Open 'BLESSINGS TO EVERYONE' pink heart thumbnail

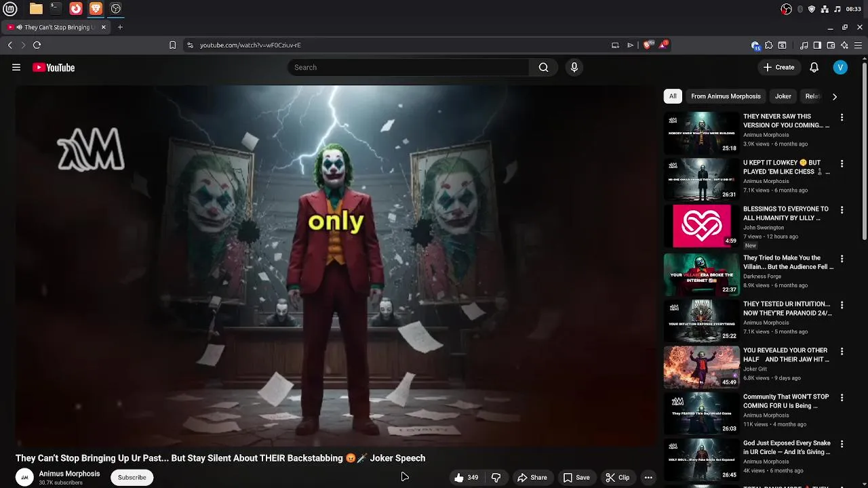tap(701, 226)
